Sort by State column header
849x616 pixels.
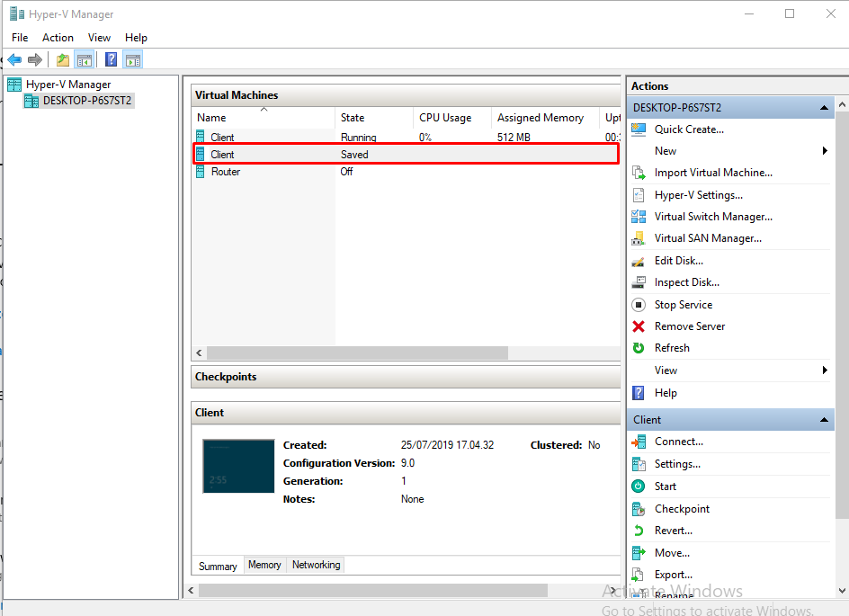click(x=373, y=118)
